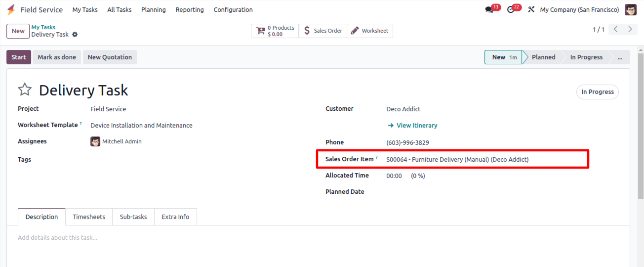Click the description area 'Add details about this task...'

click(58, 238)
